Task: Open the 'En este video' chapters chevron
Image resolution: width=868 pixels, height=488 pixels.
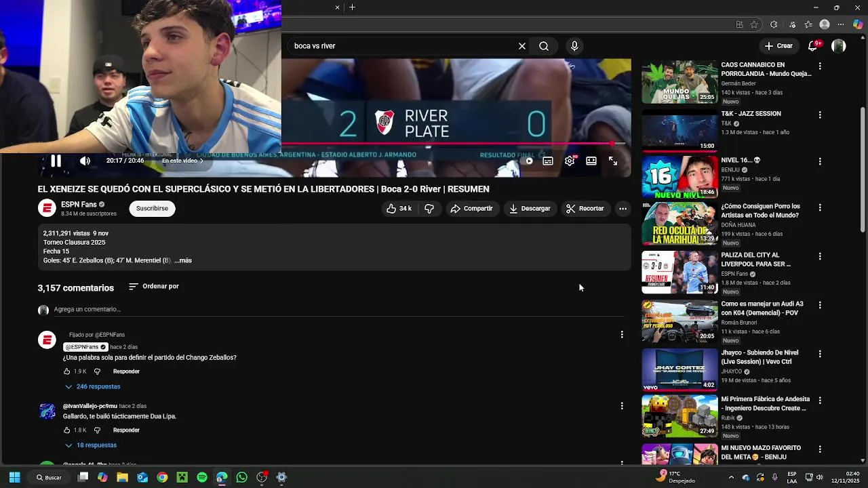Action: tap(201, 161)
